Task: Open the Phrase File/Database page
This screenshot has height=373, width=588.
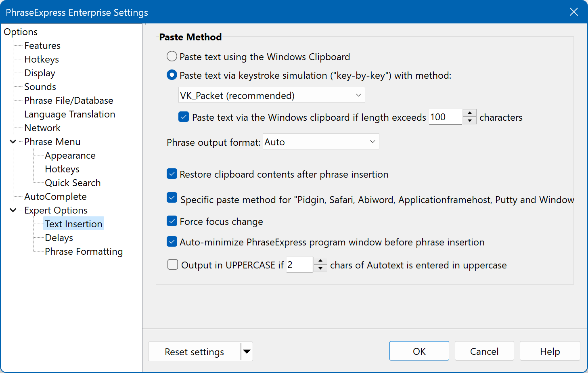Action: click(x=69, y=101)
